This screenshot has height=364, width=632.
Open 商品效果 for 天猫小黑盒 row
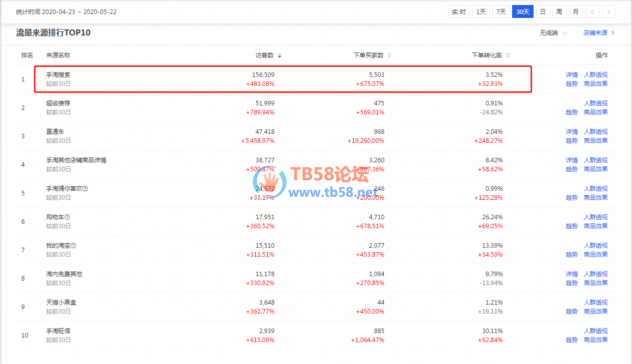point(596,312)
